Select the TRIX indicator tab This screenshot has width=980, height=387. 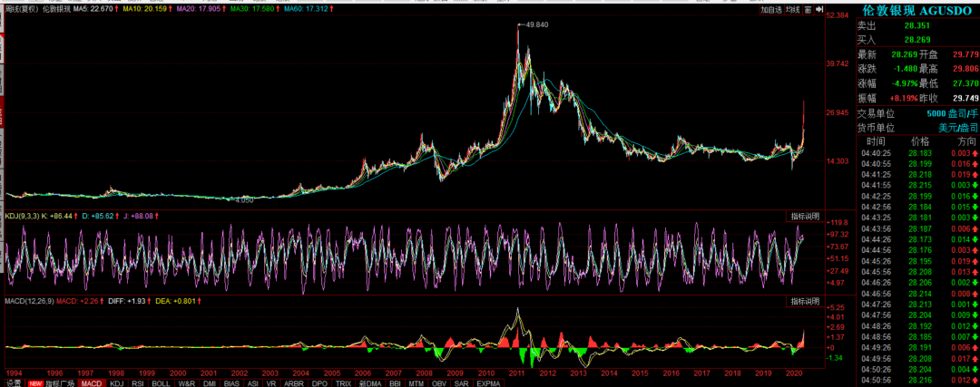pos(343,382)
